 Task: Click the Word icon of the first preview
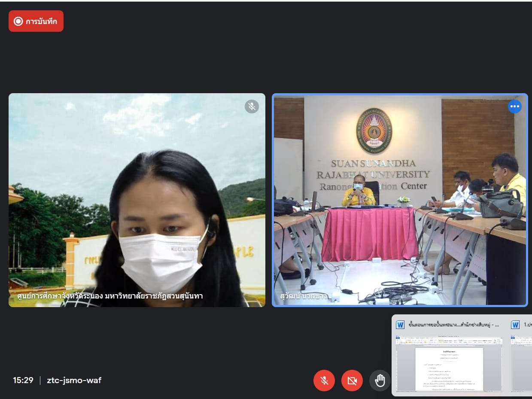click(400, 325)
